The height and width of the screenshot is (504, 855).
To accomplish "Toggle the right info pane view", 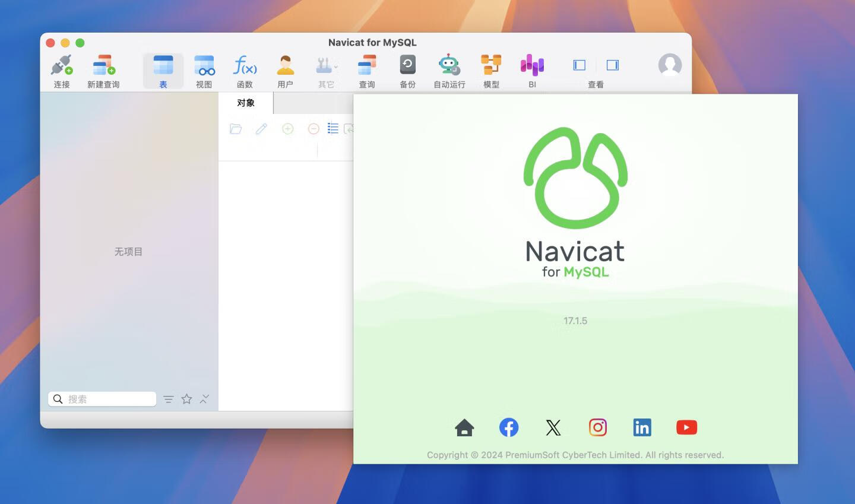I will 613,65.
